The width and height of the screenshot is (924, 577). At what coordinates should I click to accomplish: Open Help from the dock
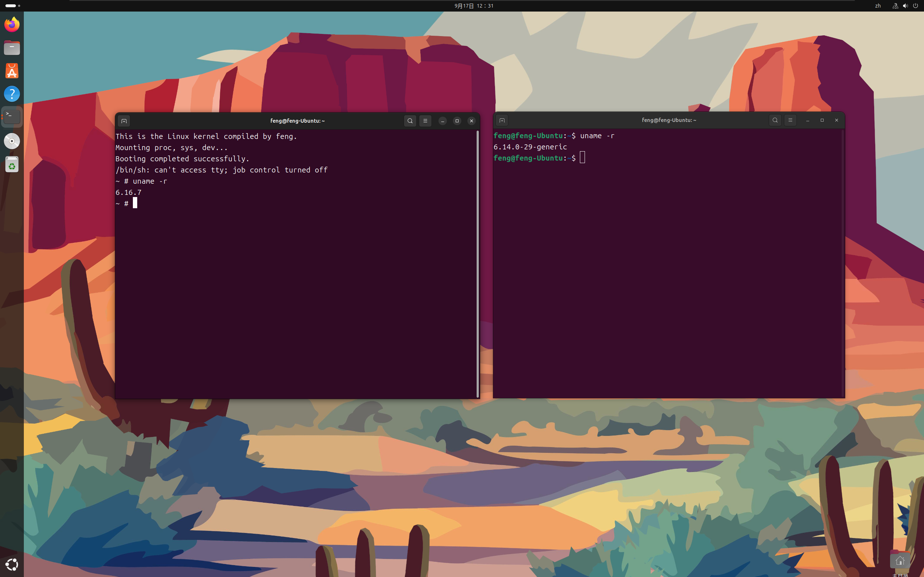point(12,94)
